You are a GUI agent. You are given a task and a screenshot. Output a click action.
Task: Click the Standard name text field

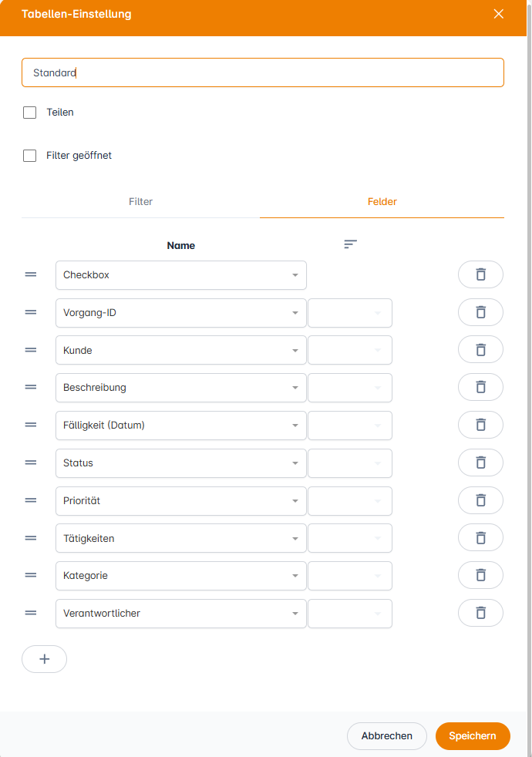coord(262,73)
